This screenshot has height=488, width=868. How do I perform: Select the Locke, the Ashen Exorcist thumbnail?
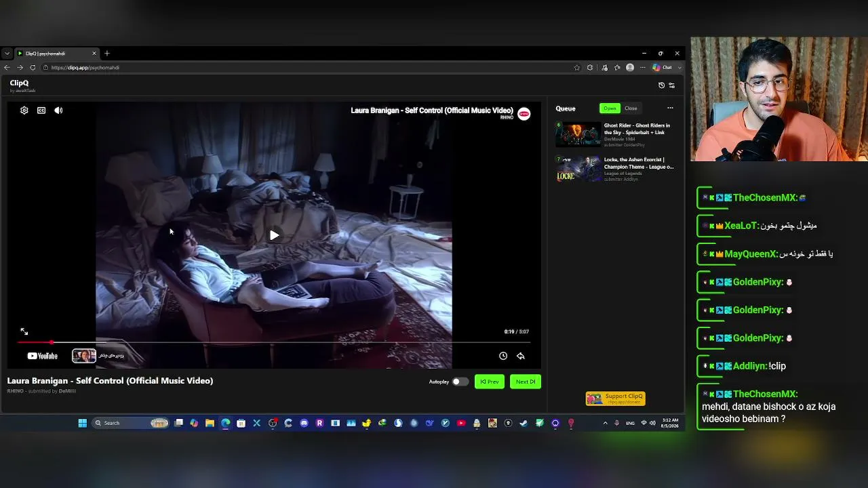point(578,169)
